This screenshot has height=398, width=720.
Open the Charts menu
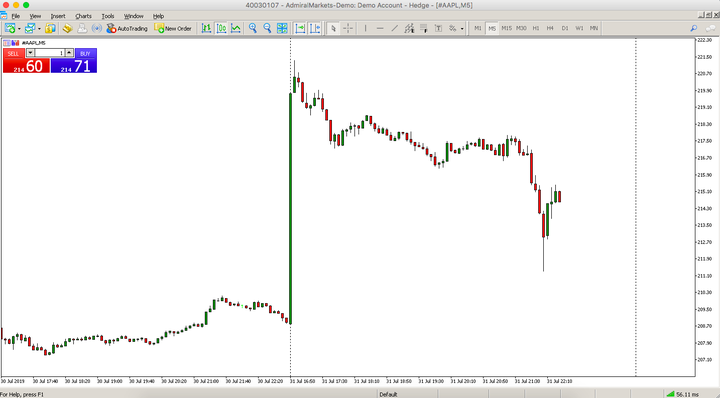[84, 16]
